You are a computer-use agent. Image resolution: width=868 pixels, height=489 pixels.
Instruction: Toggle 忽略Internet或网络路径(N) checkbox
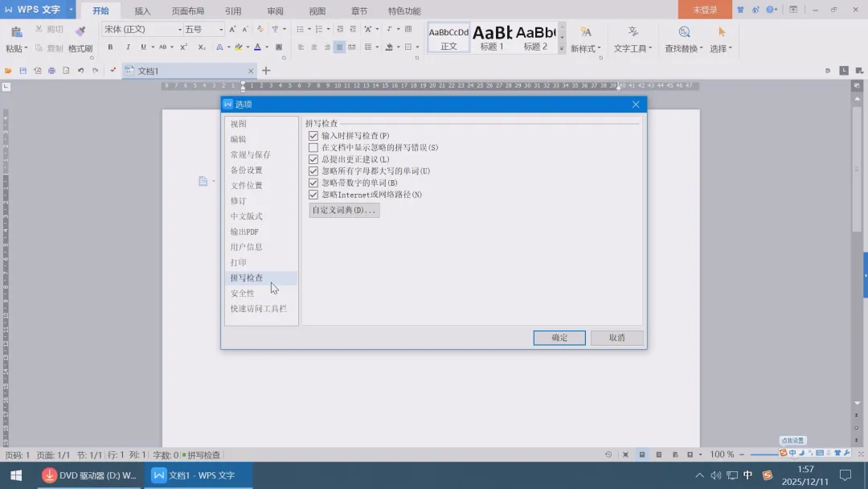tap(313, 195)
